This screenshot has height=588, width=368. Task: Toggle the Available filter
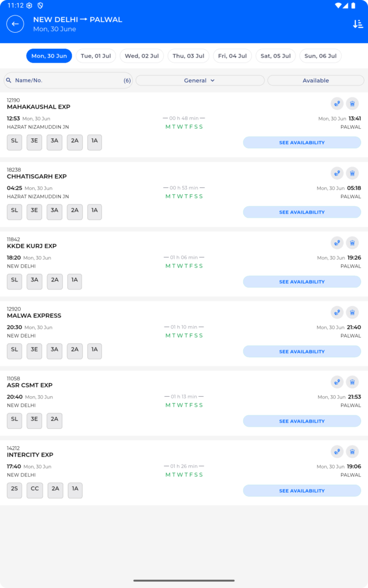(316, 80)
